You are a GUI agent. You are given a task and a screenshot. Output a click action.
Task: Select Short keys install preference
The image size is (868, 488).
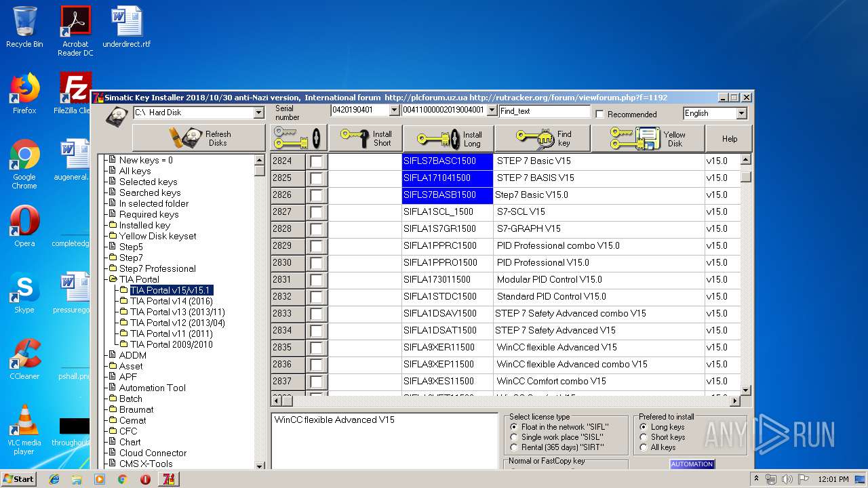(644, 437)
